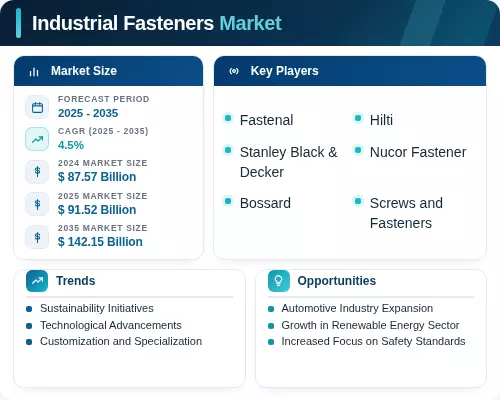Select the Bossard key player name
The image size is (500, 400).
pyautogui.click(x=265, y=203)
